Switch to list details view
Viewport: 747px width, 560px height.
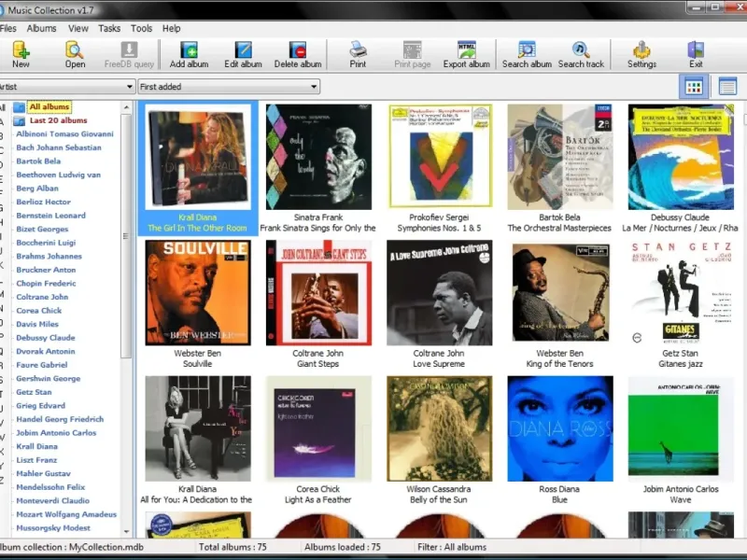click(727, 87)
